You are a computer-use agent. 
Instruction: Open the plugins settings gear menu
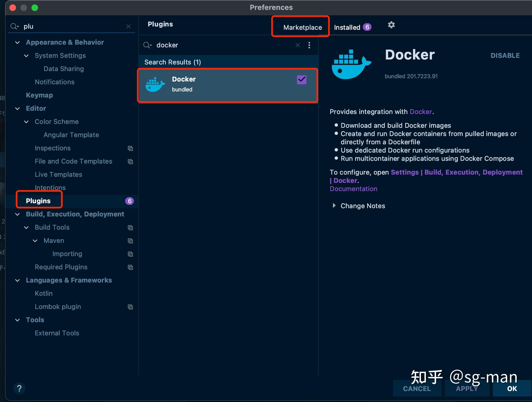(391, 25)
